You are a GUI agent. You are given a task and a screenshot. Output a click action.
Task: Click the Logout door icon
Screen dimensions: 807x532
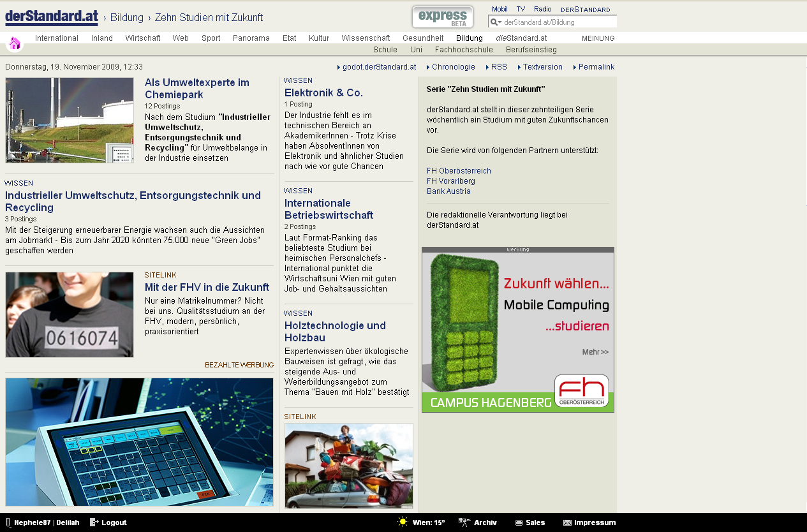(94, 522)
